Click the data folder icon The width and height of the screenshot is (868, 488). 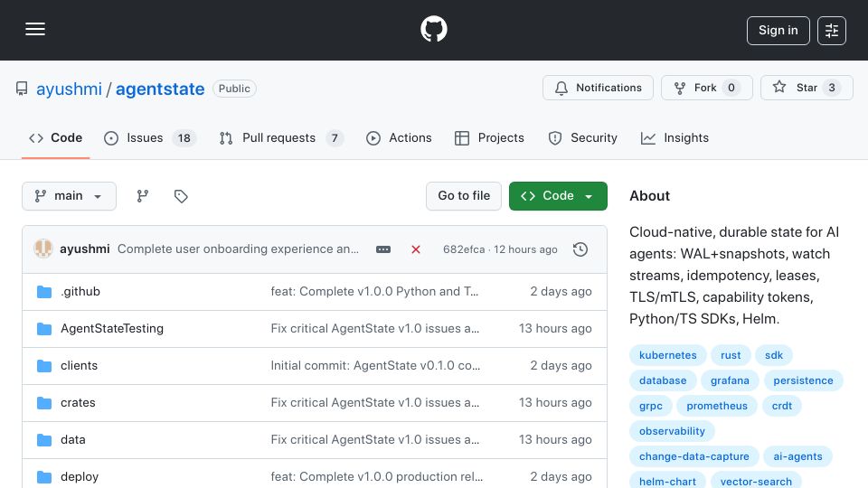(x=44, y=440)
